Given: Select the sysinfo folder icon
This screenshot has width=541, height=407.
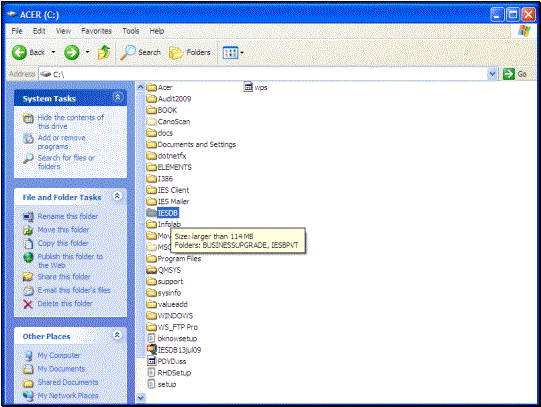Looking at the screenshot, I should 151,292.
